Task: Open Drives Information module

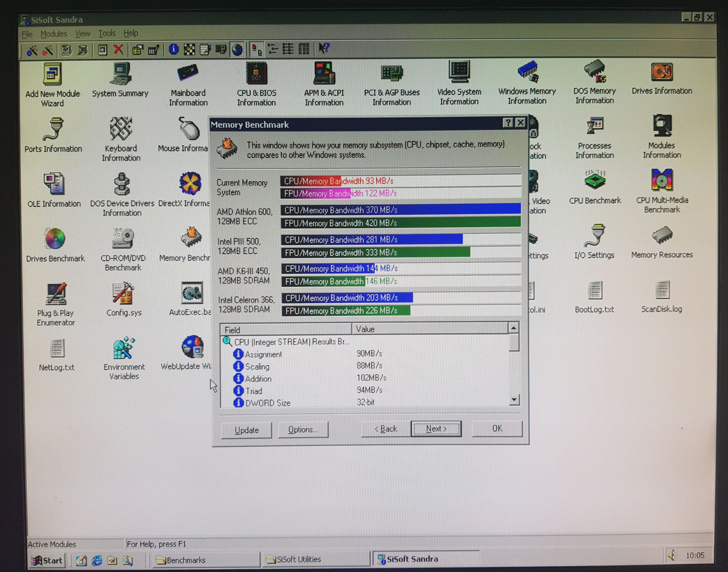Action: point(662,79)
